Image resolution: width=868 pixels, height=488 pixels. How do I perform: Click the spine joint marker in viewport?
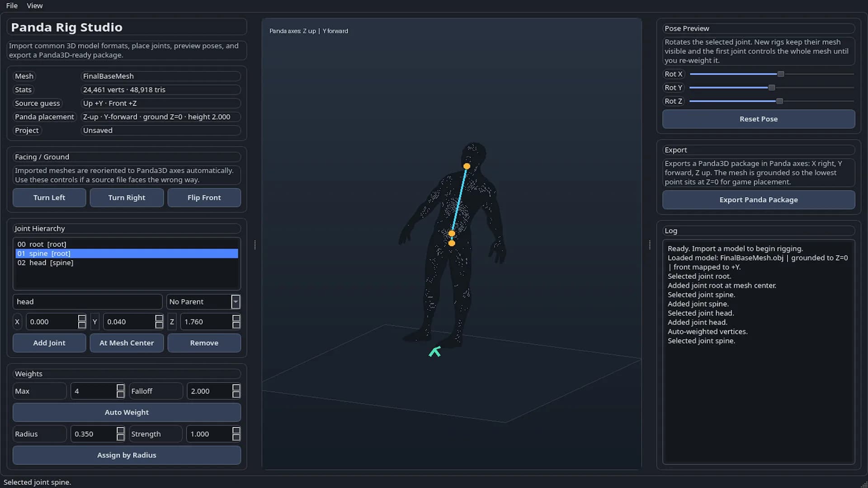click(452, 234)
